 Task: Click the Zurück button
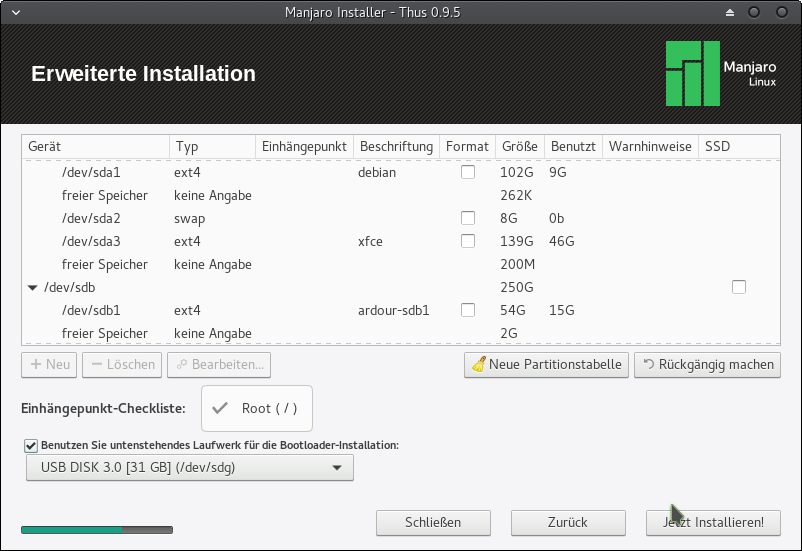(568, 522)
